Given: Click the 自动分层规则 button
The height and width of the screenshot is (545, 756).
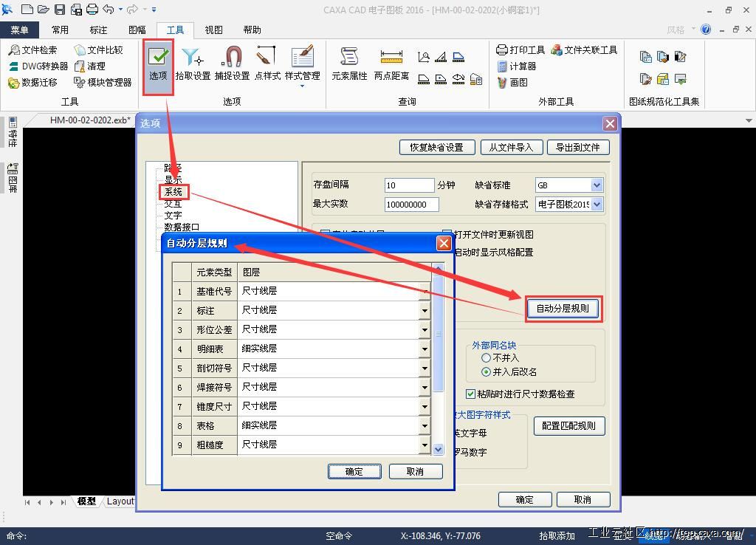Looking at the screenshot, I should [563, 309].
